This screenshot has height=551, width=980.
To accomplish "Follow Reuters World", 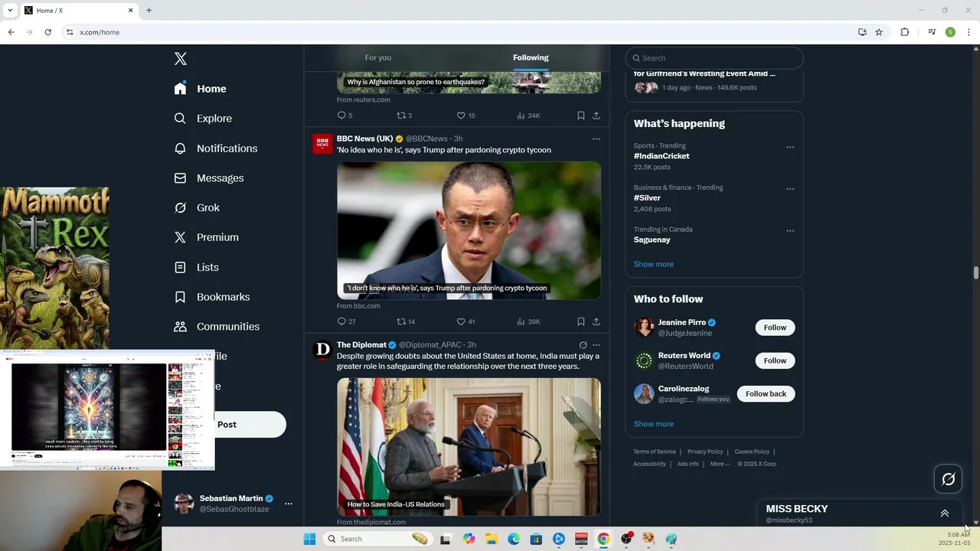I will 775,360.
